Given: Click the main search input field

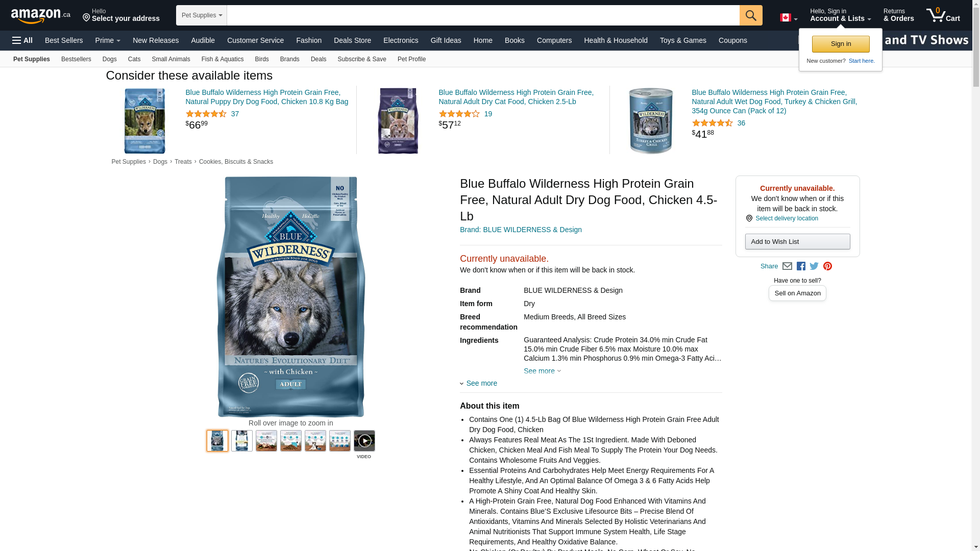Looking at the screenshot, I should [483, 15].
